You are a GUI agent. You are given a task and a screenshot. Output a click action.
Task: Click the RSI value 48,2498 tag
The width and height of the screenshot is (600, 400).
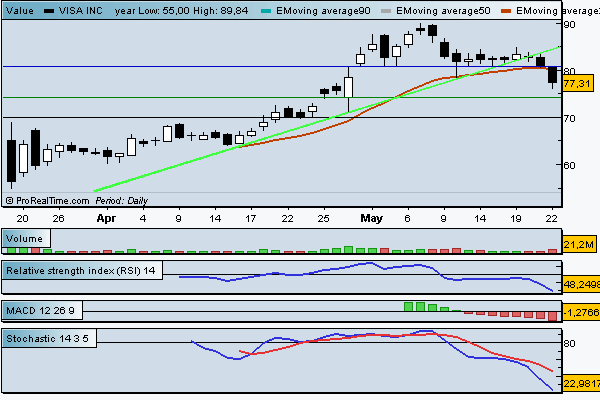coord(581,284)
